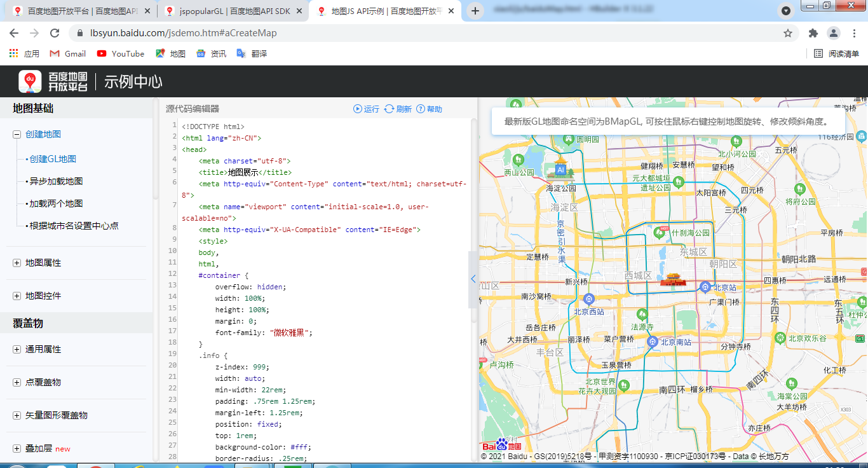Select 根据城市名设置中心点 example
Screen dimensions: 868x468
coord(74,226)
